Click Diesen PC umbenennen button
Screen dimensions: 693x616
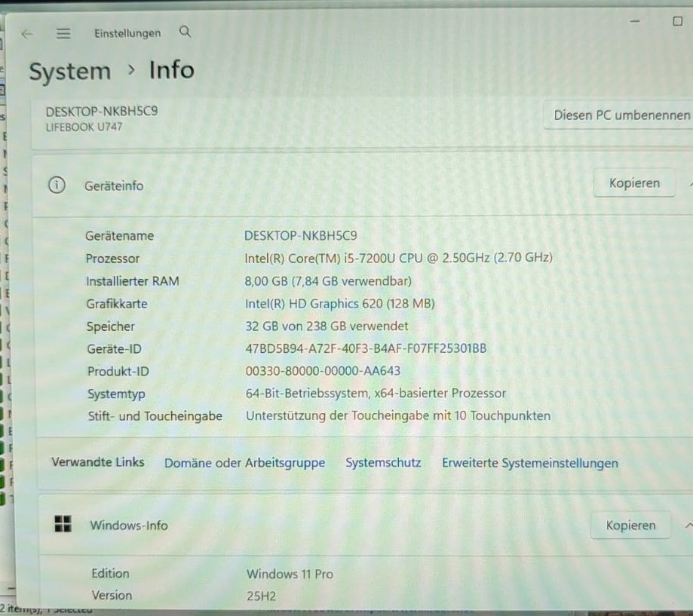pos(619,115)
